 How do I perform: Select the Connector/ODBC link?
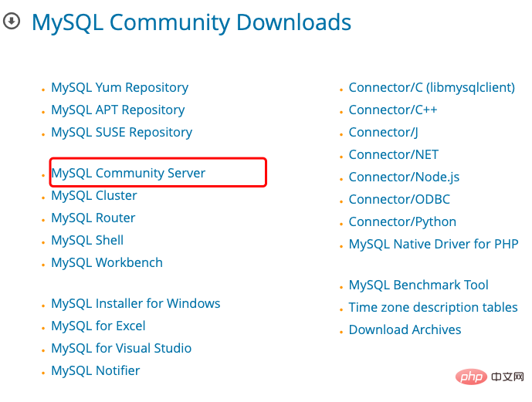399,200
